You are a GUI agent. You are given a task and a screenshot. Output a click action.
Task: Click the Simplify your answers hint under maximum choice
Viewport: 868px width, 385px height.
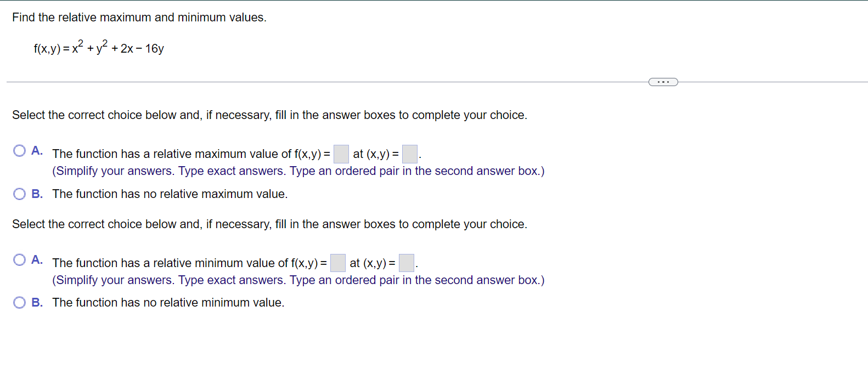(298, 171)
